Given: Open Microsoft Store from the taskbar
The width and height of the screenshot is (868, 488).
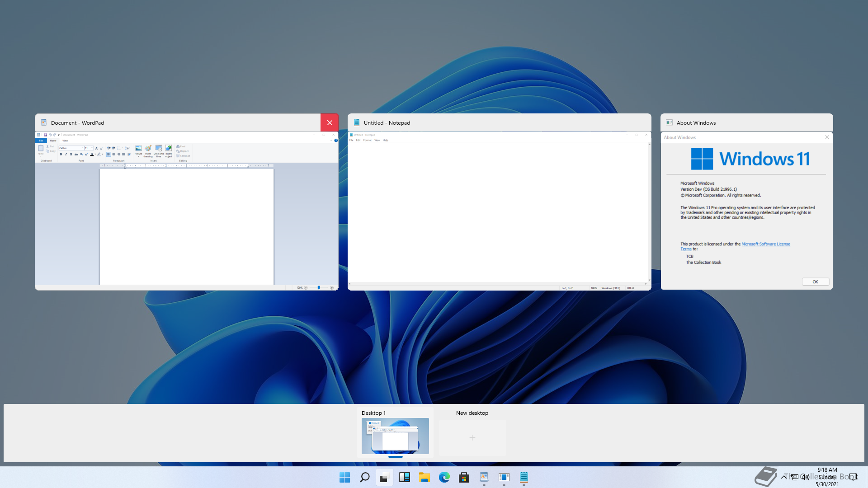Looking at the screenshot, I should click(464, 477).
